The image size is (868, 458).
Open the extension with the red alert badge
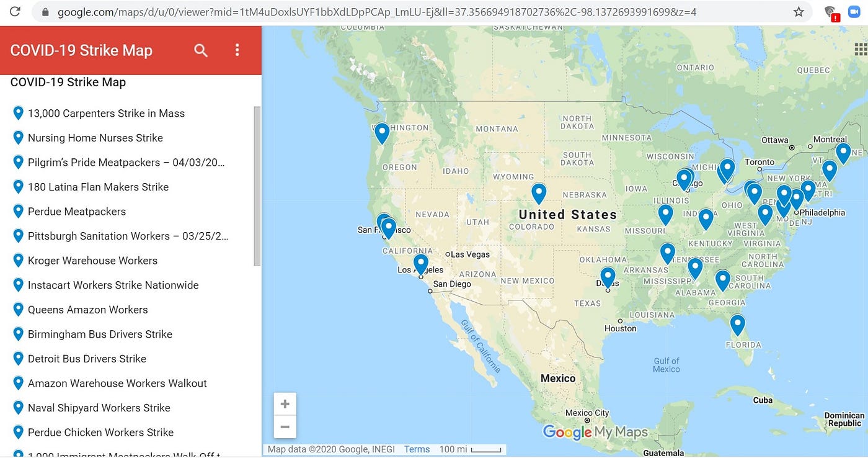pyautogui.click(x=831, y=13)
